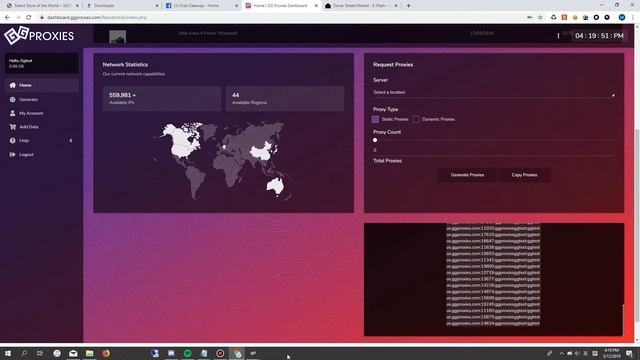Show hidden system tray icons
This screenshot has width=640, height=360.
561,353
